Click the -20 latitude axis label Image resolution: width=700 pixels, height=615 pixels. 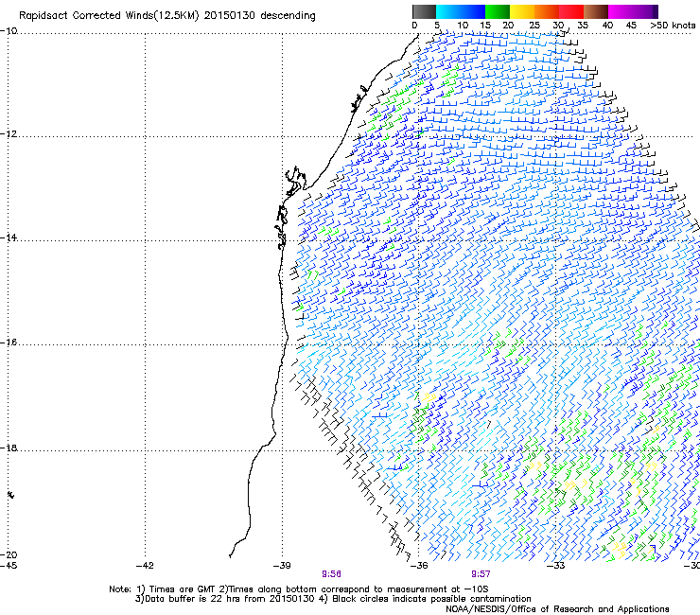tap(9, 554)
